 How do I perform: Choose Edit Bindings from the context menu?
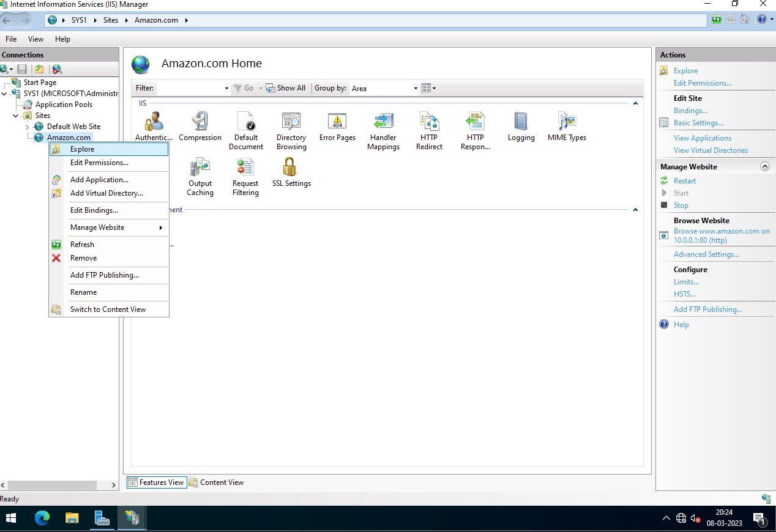pos(109,210)
